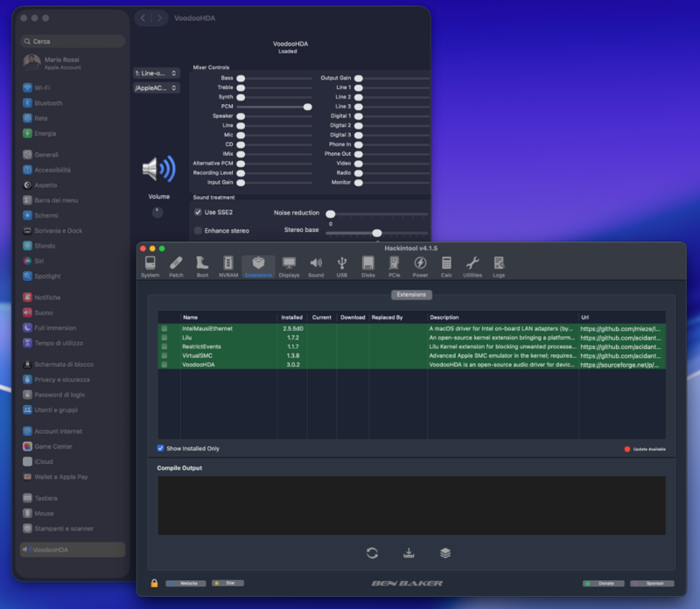700x609 pixels.
Task: Enable the Enhance stereo checkbox
Action: click(x=198, y=230)
